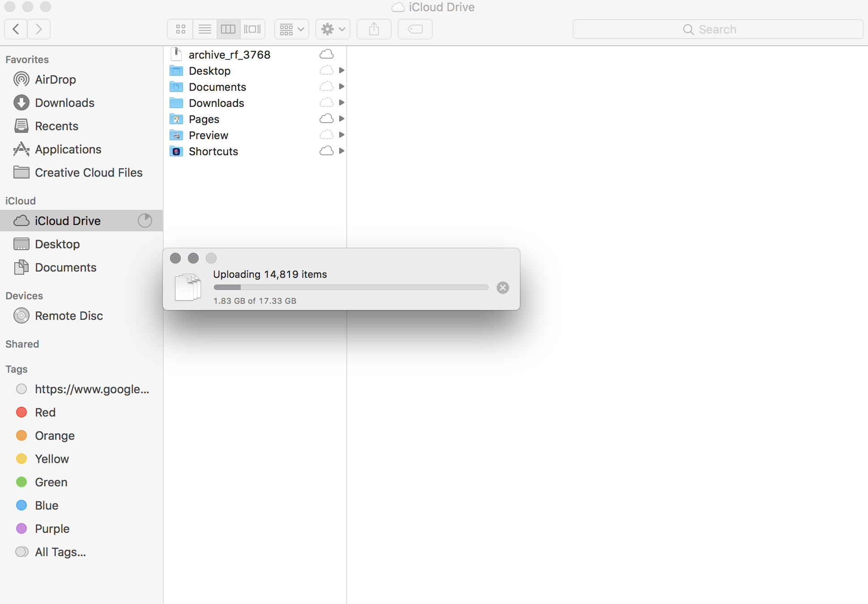This screenshot has height=604, width=868.
Task: Switch to icon view mode
Action: tap(180, 29)
